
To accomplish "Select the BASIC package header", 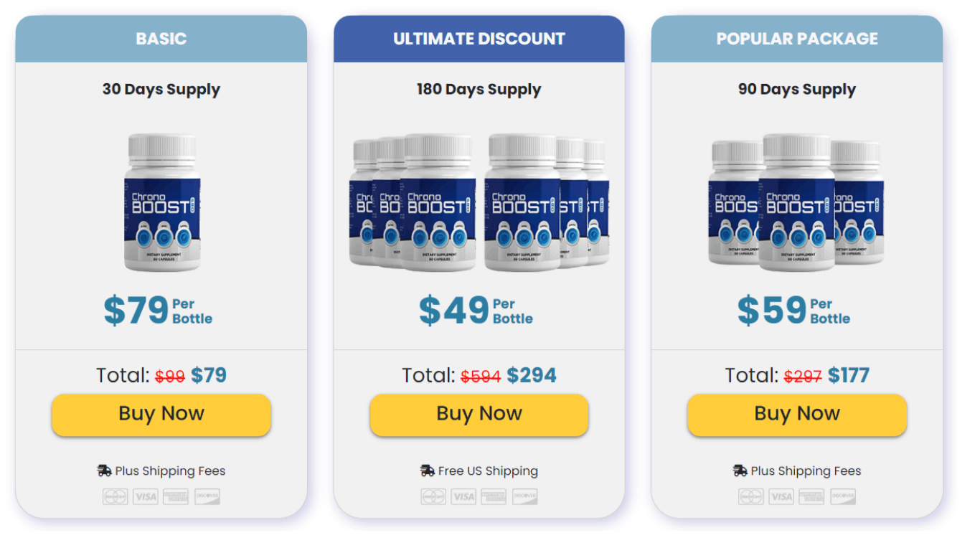I will [x=161, y=39].
